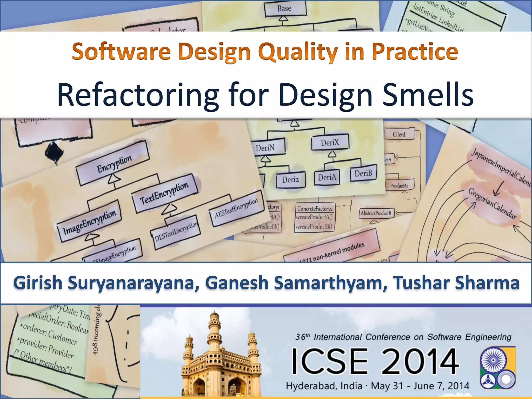The height and width of the screenshot is (399, 532).
Task: Click the AESTextEncryption class box
Action: pyautogui.click(x=236, y=209)
